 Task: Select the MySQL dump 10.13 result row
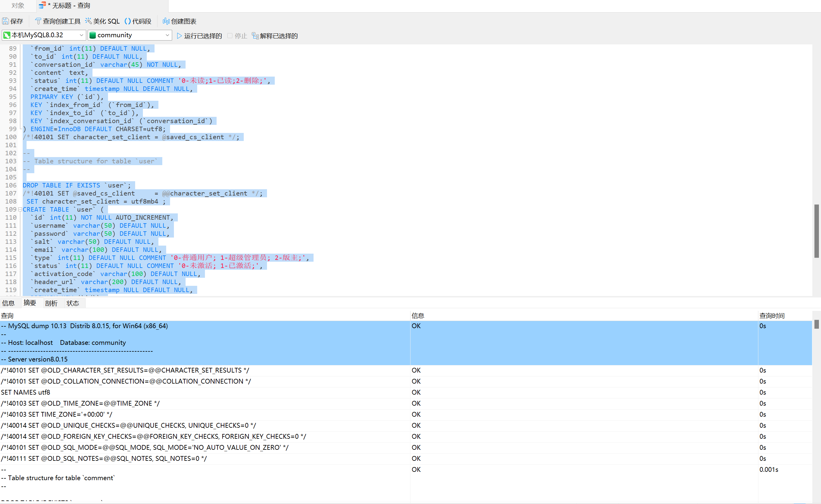coord(406,343)
